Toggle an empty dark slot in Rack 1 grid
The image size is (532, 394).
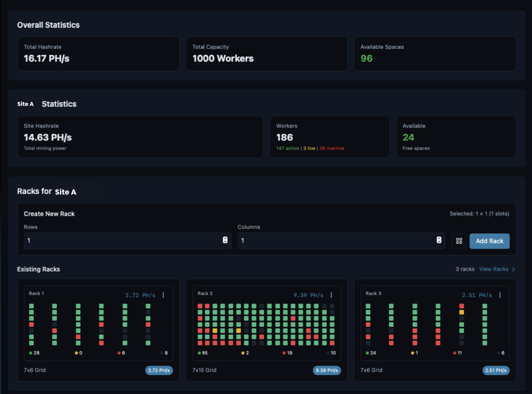coord(32,330)
